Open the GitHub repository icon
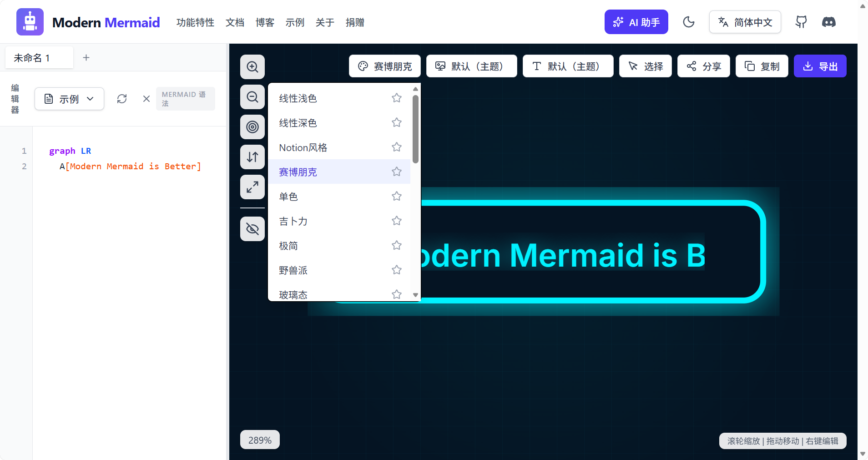 801,22
